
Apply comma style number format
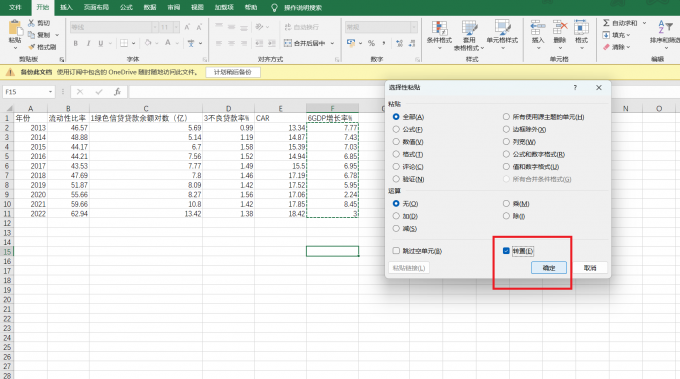click(x=384, y=43)
